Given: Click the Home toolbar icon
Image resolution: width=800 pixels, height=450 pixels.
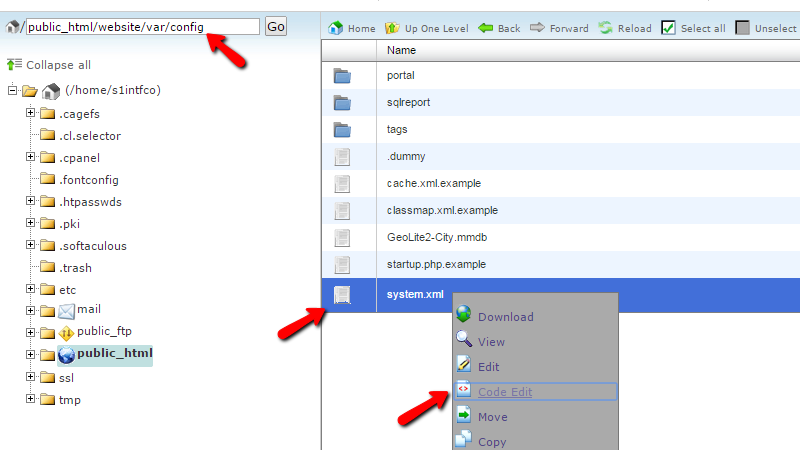Looking at the screenshot, I should click(x=336, y=28).
